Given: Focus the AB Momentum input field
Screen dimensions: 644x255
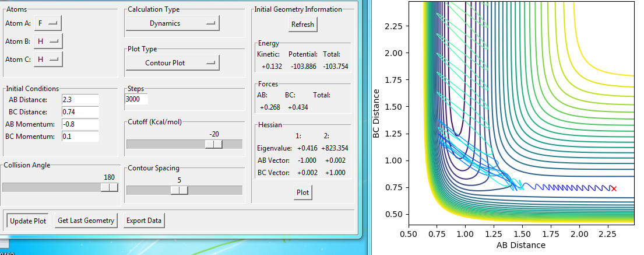Looking at the screenshot, I should [80, 124].
